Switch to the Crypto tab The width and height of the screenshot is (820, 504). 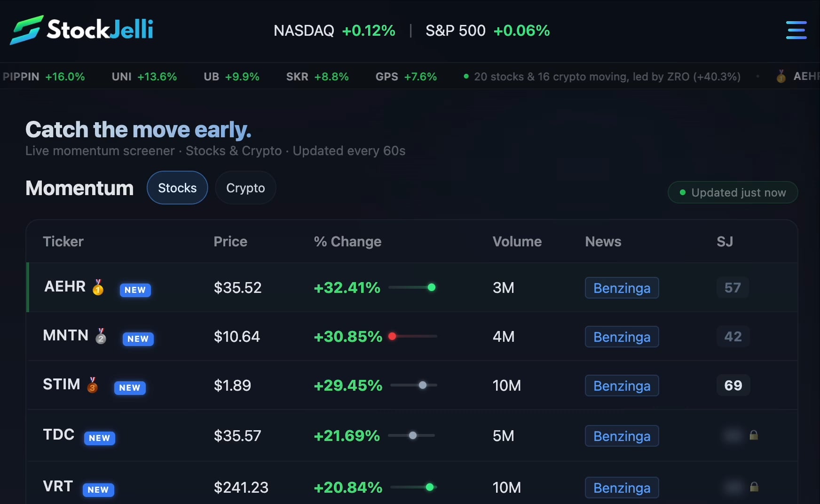(245, 188)
